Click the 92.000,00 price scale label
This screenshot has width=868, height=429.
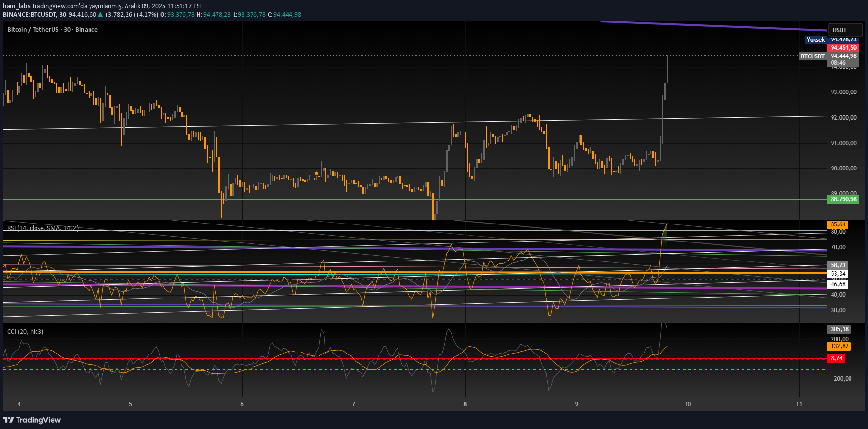pyautogui.click(x=843, y=118)
